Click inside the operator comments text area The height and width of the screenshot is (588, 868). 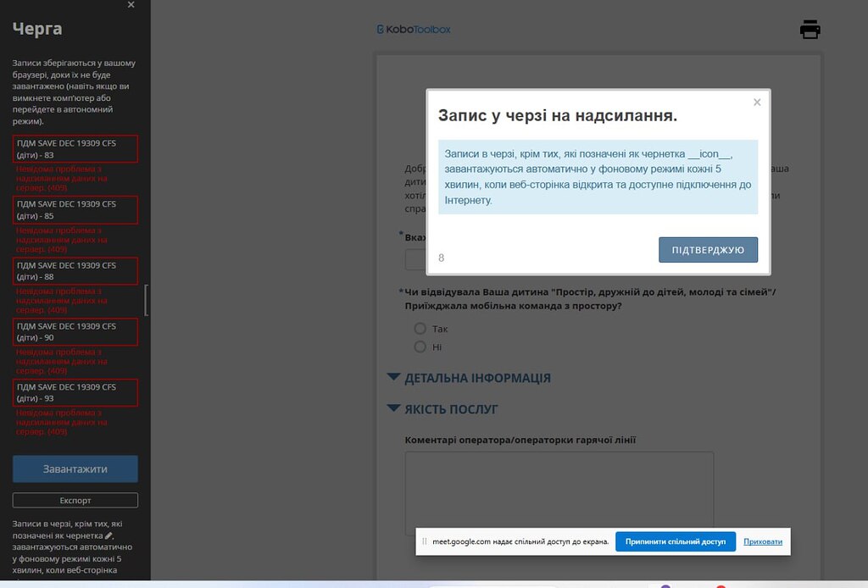(559, 490)
